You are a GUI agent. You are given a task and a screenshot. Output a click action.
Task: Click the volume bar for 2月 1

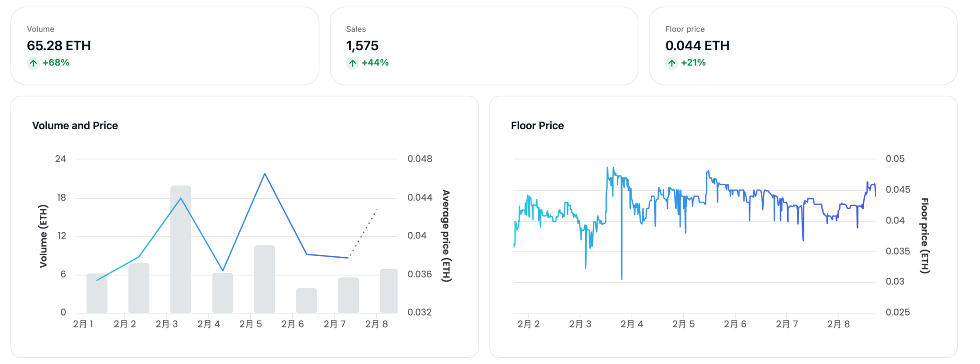[97, 293]
